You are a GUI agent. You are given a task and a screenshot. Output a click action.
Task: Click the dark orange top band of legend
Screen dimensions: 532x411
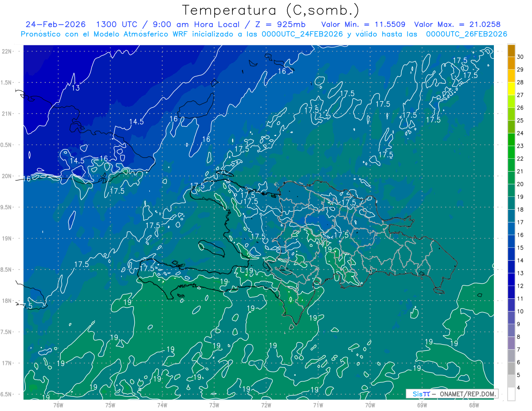[x=511, y=51]
